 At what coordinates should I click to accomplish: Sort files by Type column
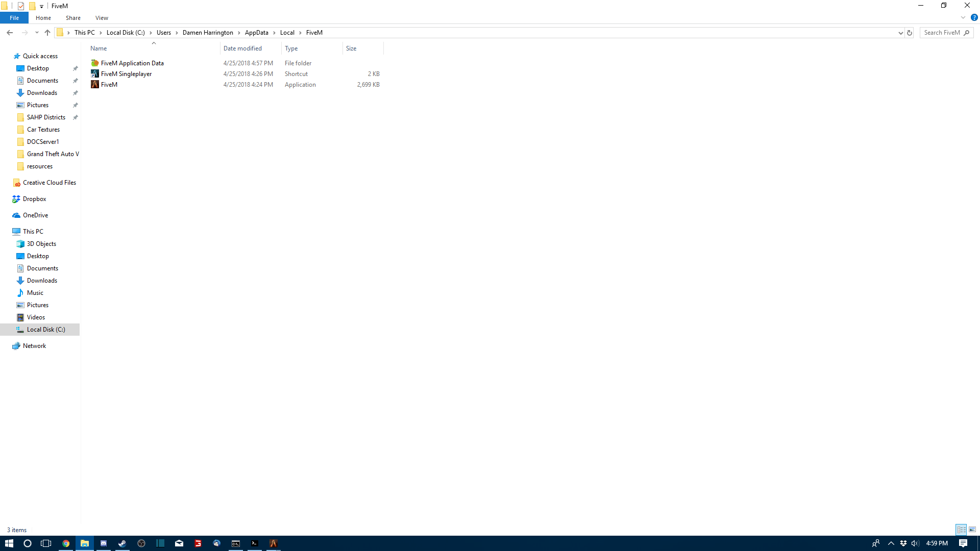(312, 48)
